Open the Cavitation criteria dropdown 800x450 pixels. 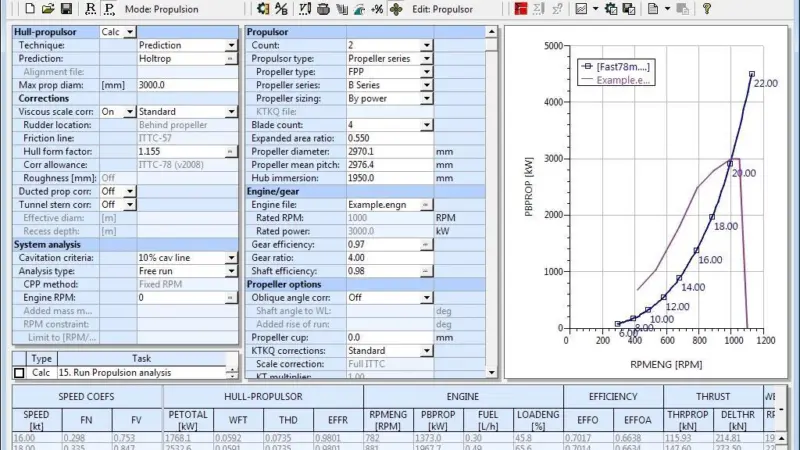tap(232, 258)
